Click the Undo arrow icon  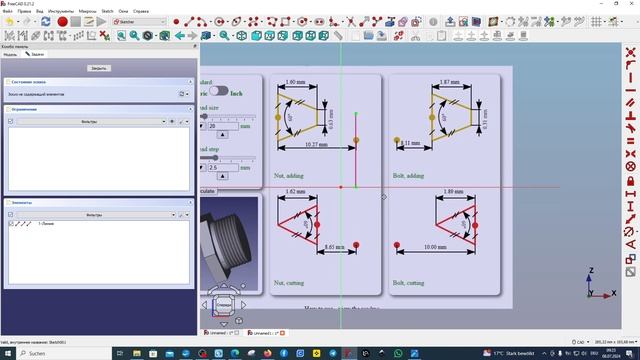(x=10, y=22)
